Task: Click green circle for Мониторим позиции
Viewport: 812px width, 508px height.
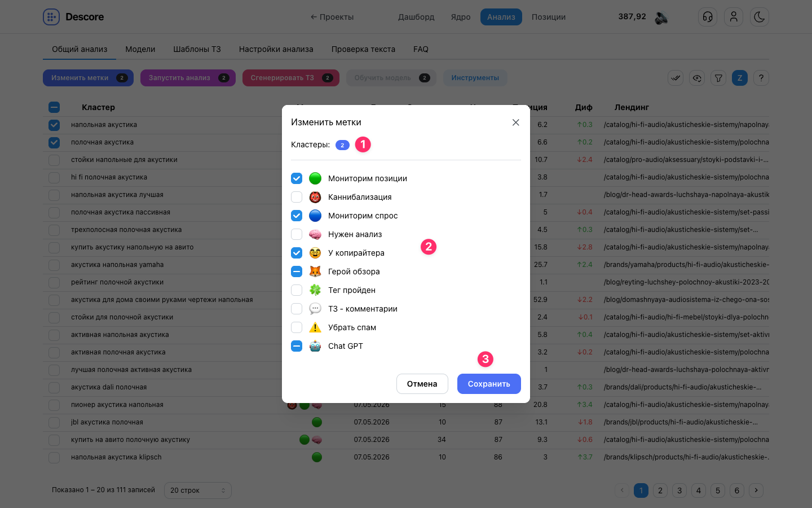Action: [x=315, y=178]
